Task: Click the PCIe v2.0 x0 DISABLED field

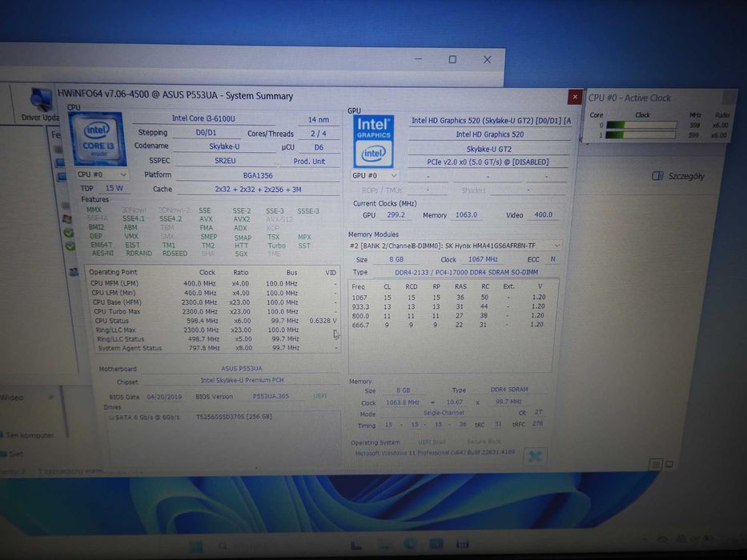Action: coord(488,162)
